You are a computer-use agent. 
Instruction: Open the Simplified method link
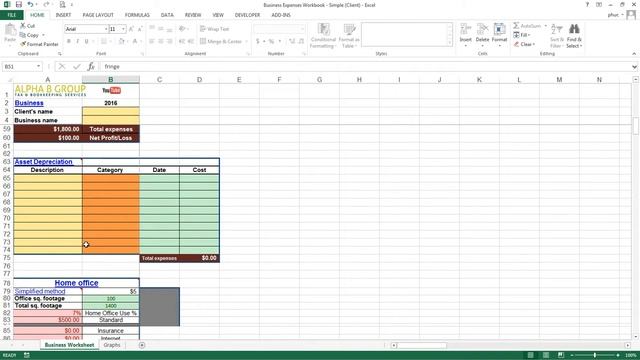coord(40,291)
